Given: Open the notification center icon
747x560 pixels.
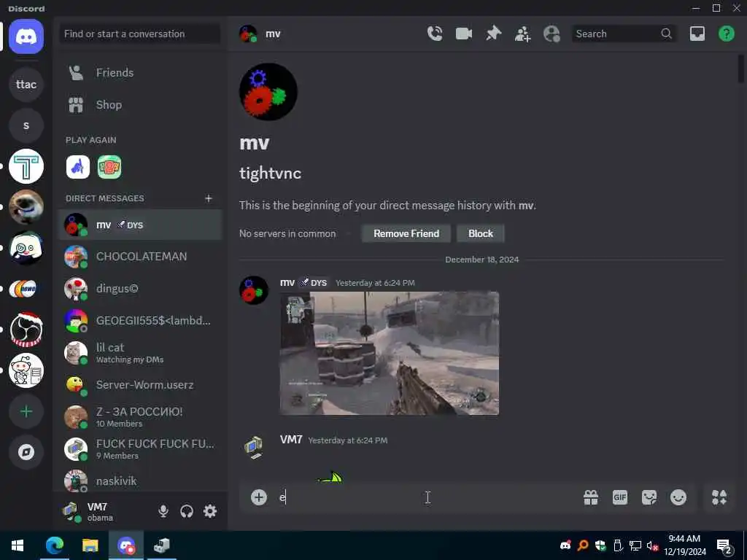Looking at the screenshot, I should 724,546.
